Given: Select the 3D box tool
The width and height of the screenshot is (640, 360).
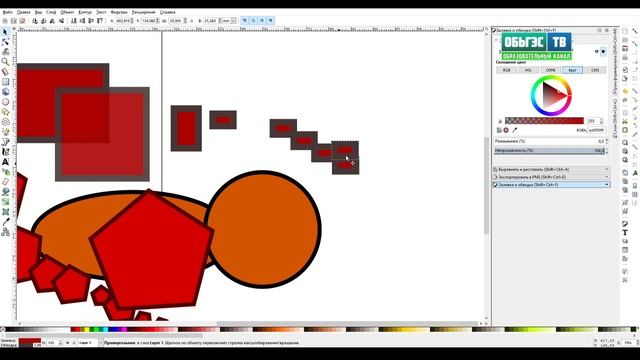Looking at the screenshot, I should point(5,92).
